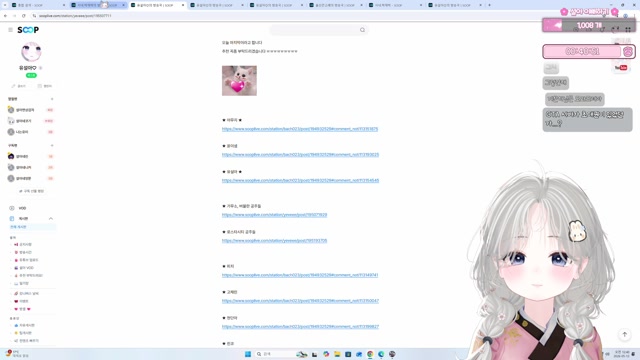This screenshot has width=640, height=360.
Task: Open the first blue link below the cat image
Action: coord(300,129)
